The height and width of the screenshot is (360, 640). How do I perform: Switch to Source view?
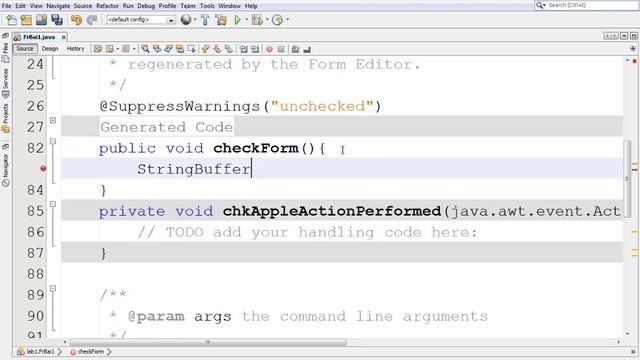tap(24, 49)
